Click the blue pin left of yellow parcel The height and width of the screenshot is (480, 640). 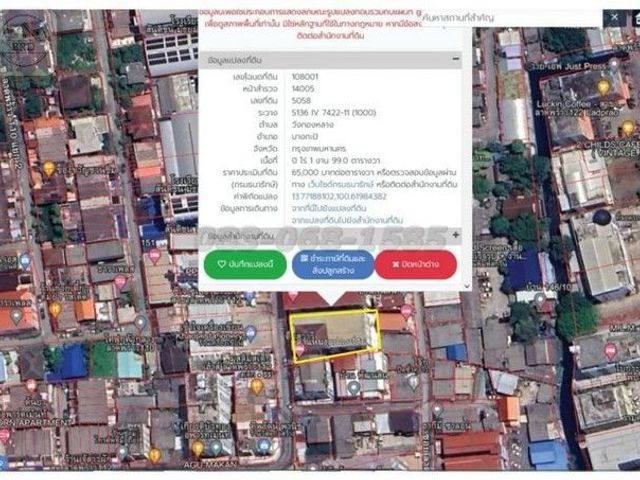pos(251,334)
